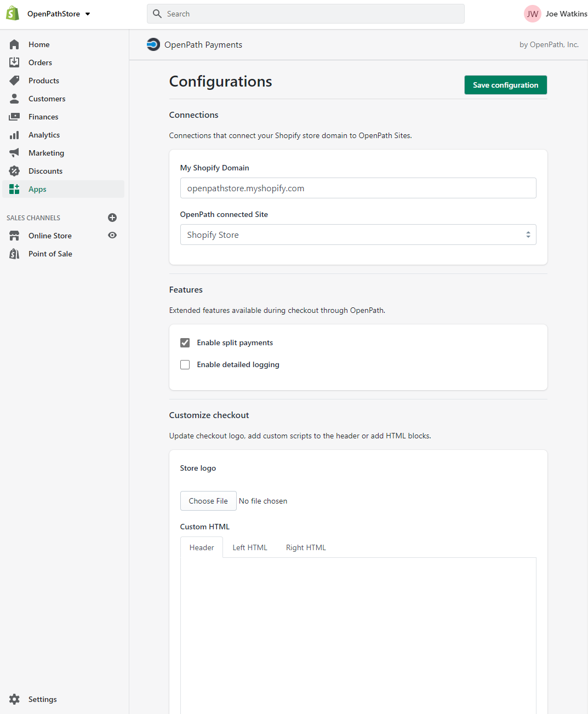Click the Products tag icon
The height and width of the screenshot is (714, 588).
tap(14, 81)
